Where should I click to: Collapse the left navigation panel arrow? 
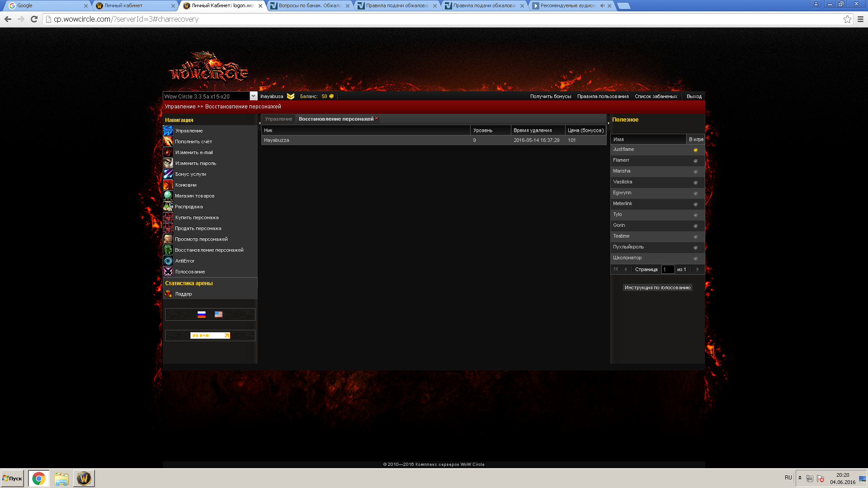click(x=259, y=123)
